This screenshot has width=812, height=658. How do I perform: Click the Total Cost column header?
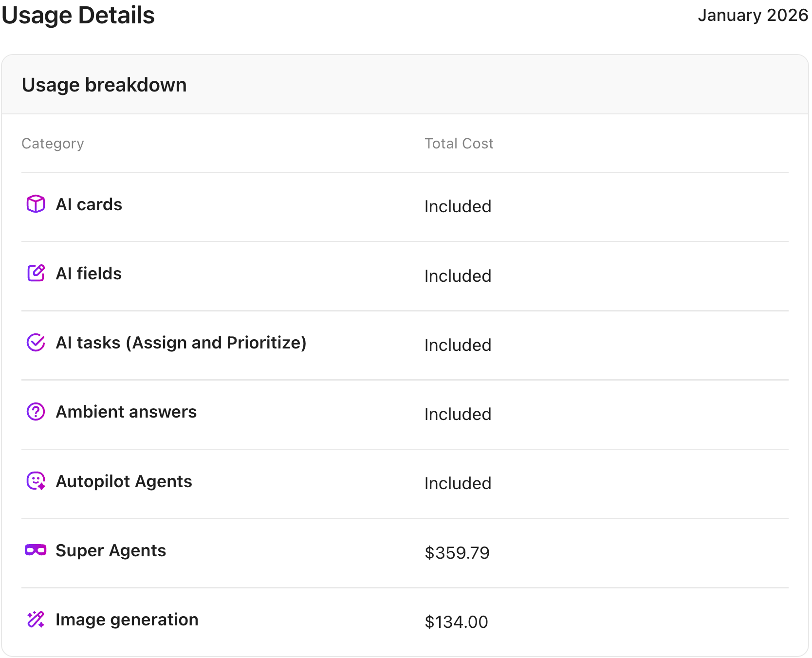click(458, 143)
